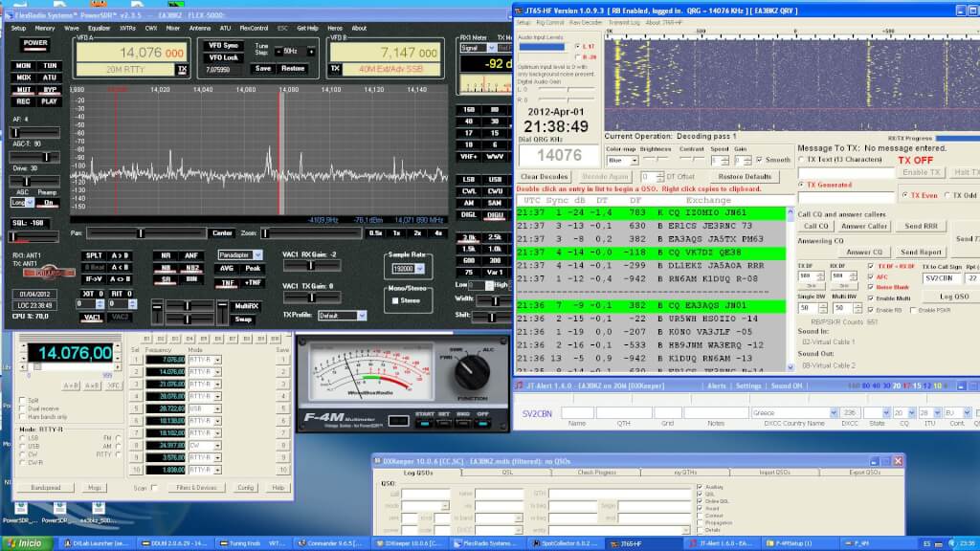Toggle the Contest checkbox in DXKeeper
980x551 pixels.
coord(700,516)
